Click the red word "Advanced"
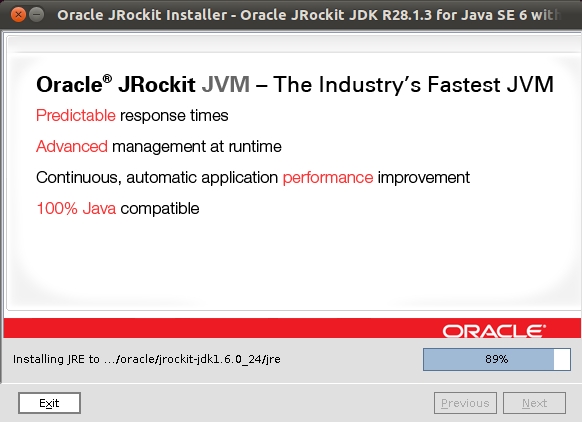Screen dimensions: 582x422 pyautogui.click(x=72, y=147)
